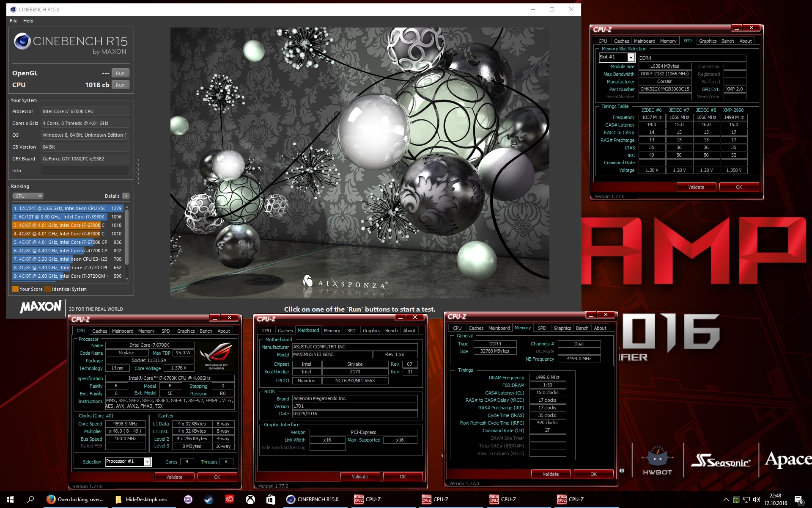Click Validate in the Memory window
Image resolution: width=812 pixels, height=508 pixels.
tap(551, 474)
